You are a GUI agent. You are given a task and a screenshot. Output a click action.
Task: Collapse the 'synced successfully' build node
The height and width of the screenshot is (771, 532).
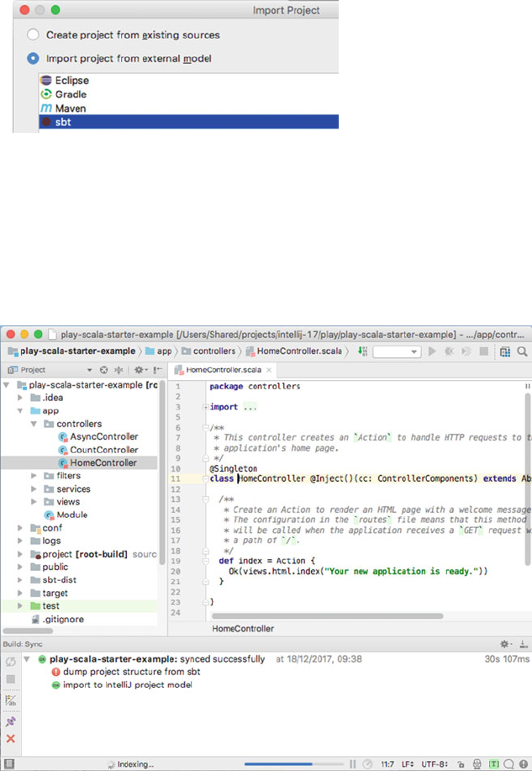[x=27, y=659]
